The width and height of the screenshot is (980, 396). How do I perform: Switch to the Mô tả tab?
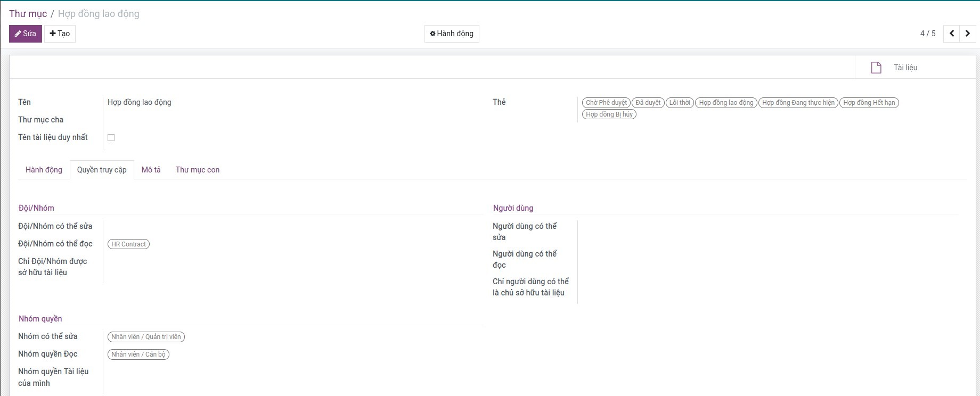pyautogui.click(x=151, y=170)
